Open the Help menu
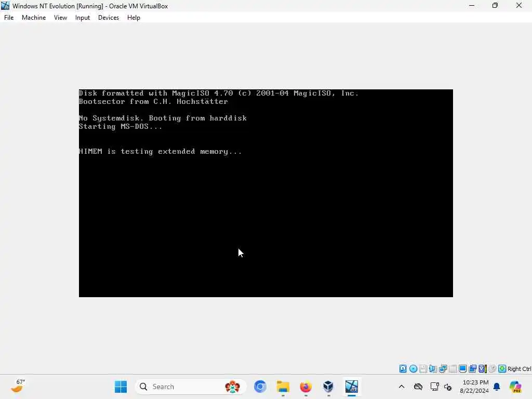 134,18
